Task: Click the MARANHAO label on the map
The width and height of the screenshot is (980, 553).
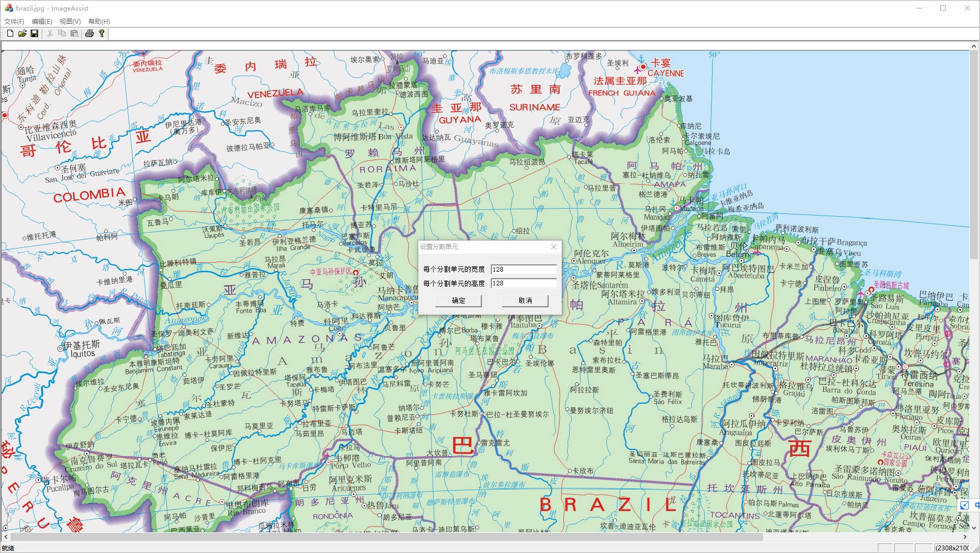Action: click(x=829, y=359)
